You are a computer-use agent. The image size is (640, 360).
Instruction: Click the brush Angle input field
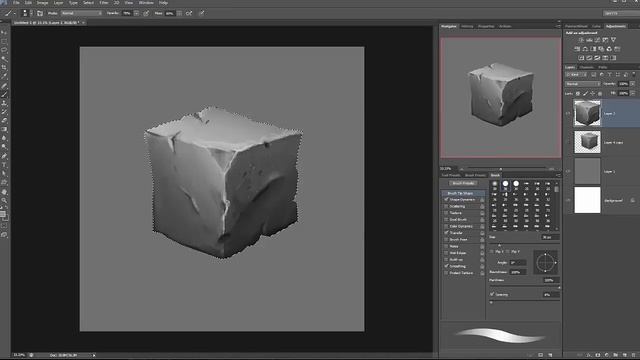click(x=518, y=262)
